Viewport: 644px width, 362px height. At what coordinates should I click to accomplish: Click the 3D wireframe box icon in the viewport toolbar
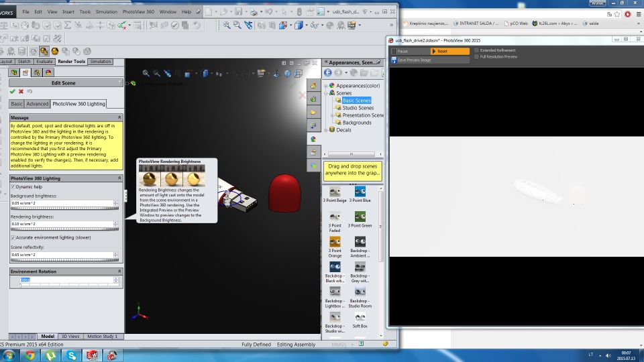(x=298, y=74)
